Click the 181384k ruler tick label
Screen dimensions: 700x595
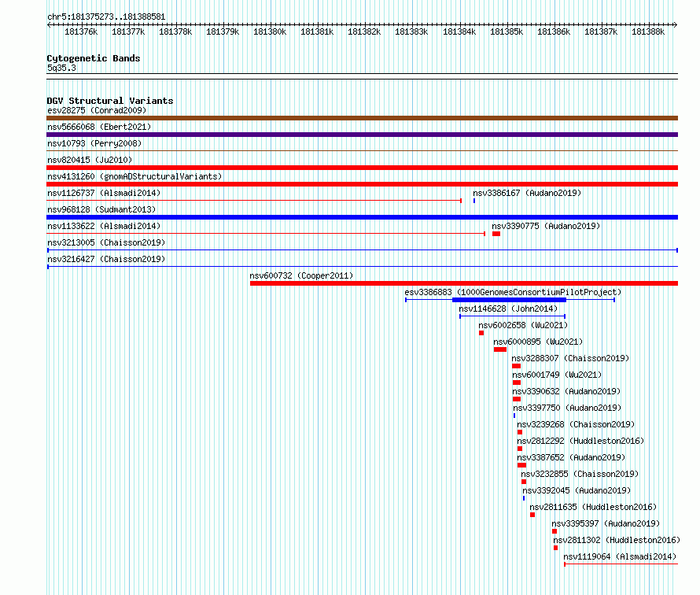[459, 31]
